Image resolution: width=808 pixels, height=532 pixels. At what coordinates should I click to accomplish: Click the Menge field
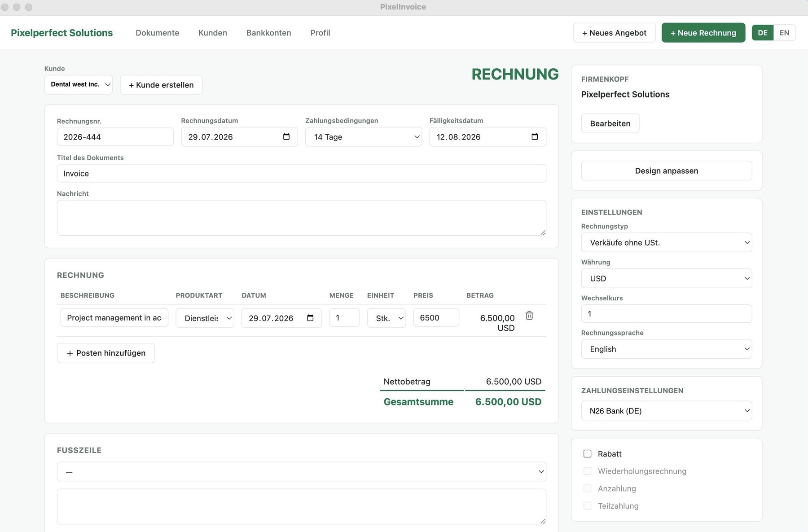[x=344, y=317]
